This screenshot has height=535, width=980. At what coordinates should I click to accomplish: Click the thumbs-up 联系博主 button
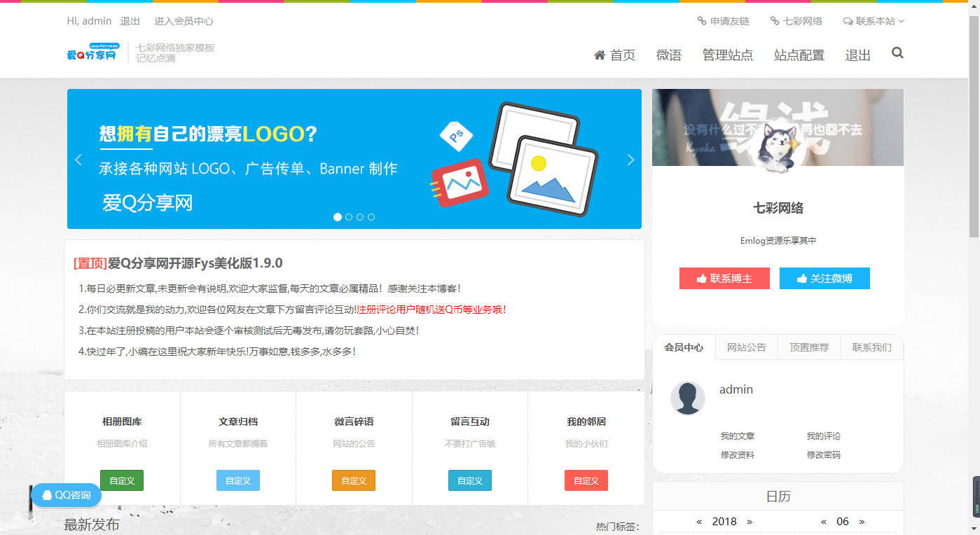click(x=724, y=278)
